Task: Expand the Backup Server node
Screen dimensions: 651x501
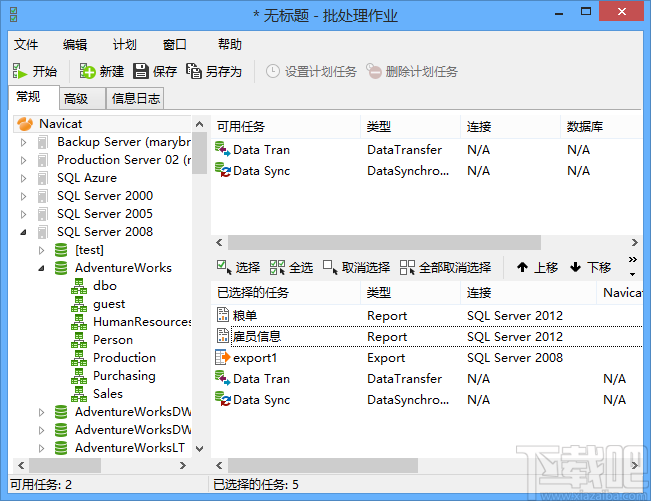Action: [x=24, y=142]
